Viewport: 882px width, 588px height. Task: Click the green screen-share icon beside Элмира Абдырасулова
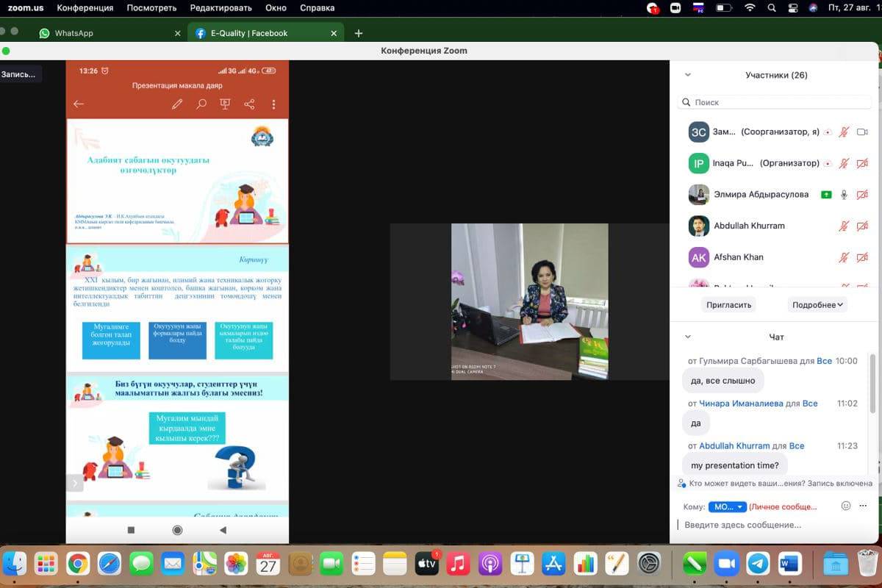(x=826, y=195)
